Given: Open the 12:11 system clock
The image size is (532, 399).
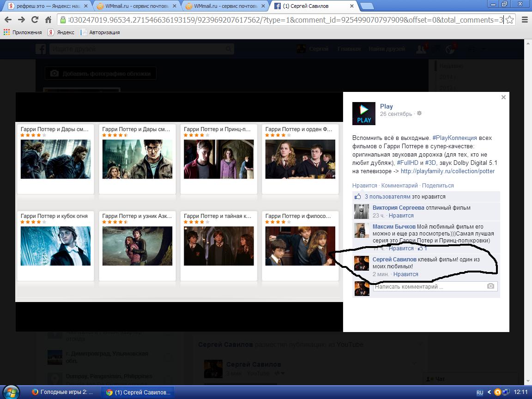Looking at the screenshot, I should pyautogui.click(x=521, y=392).
